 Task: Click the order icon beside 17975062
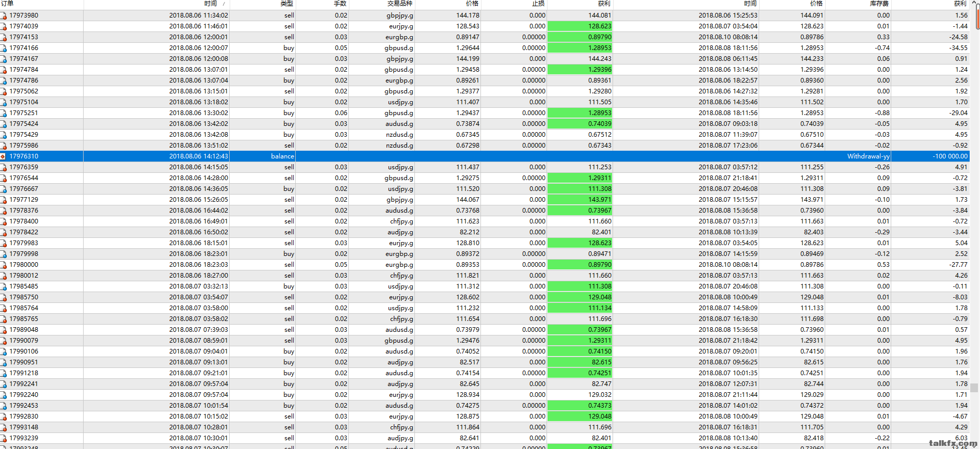point(4,91)
